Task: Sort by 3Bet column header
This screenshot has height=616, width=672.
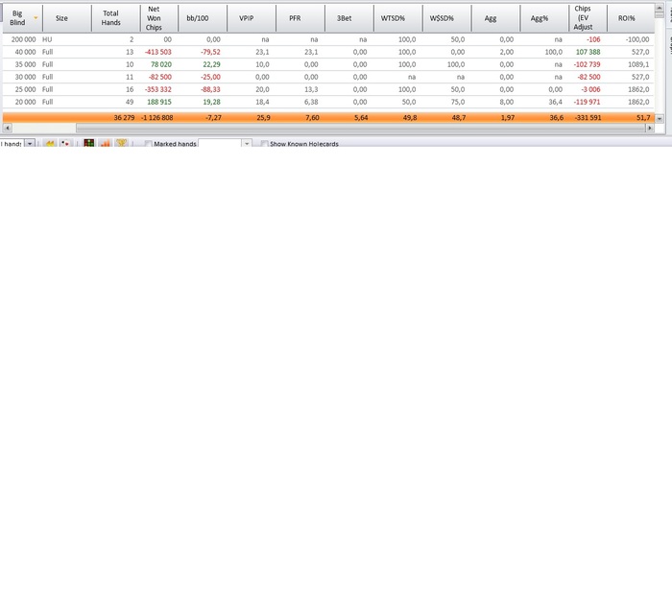Action: click(x=349, y=18)
